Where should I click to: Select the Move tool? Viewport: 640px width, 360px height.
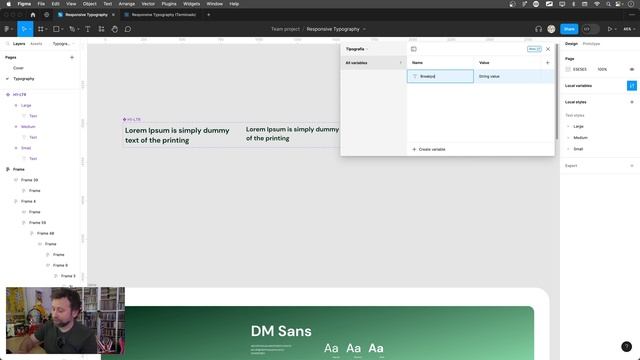coord(23,29)
